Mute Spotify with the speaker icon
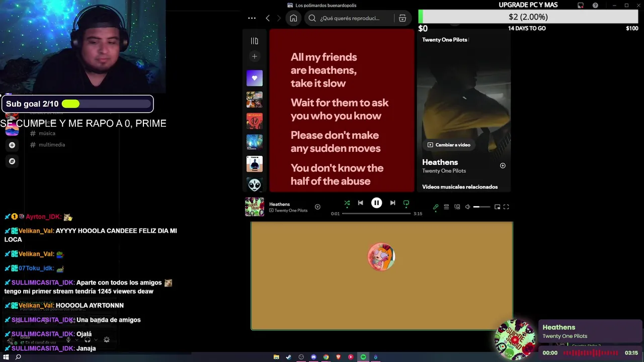The width and height of the screenshot is (644, 362). [x=467, y=207]
